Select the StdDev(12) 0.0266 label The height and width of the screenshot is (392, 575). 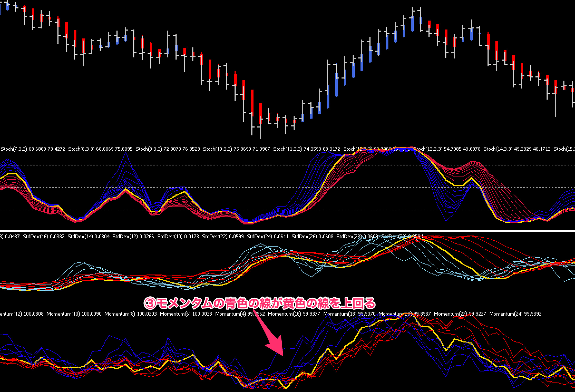tap(133, 236)
